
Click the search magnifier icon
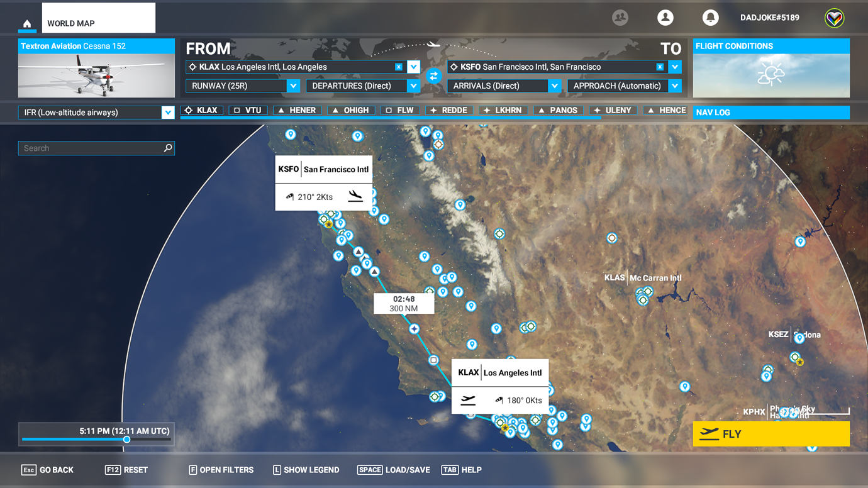tap(168, 148)
